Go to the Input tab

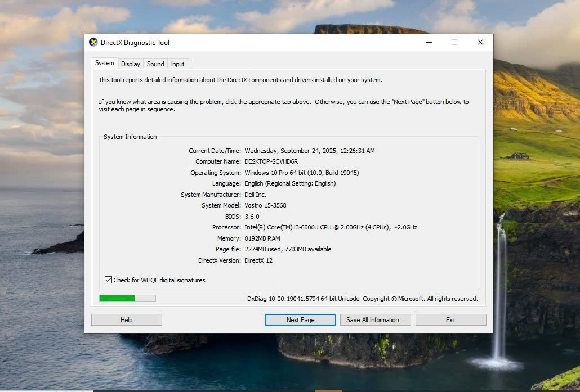pos(178,64)
